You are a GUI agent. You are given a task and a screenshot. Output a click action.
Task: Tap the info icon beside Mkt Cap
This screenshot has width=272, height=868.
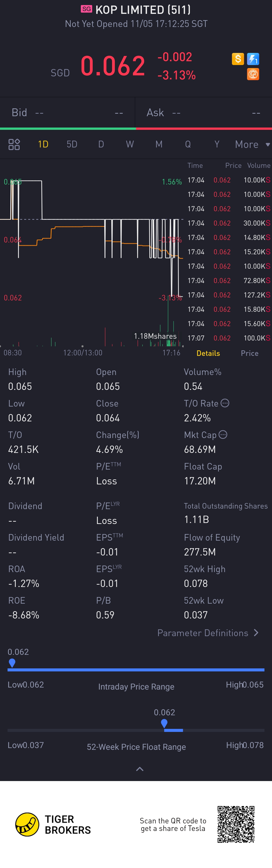[223, 435]
